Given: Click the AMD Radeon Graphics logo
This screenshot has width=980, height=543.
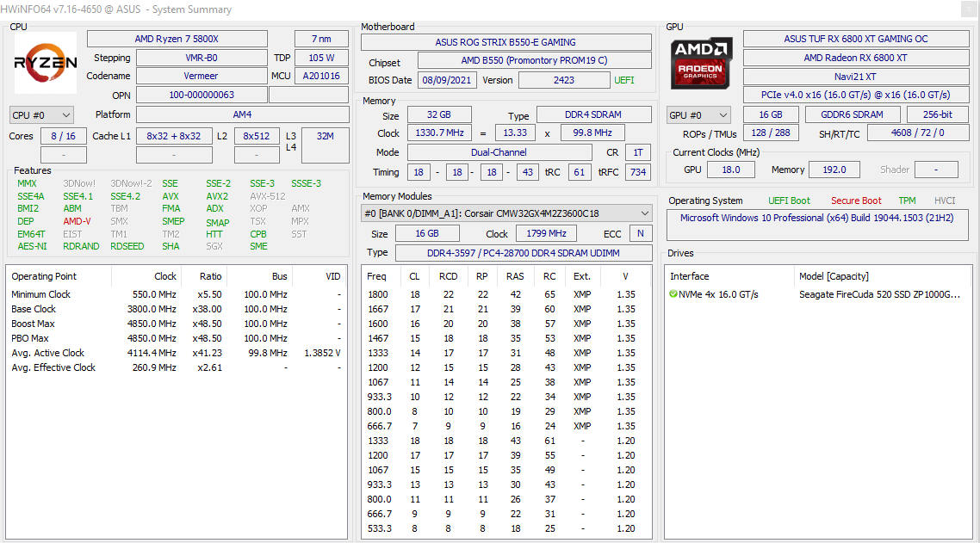Looking at the screenshot, I should [700, 64].
